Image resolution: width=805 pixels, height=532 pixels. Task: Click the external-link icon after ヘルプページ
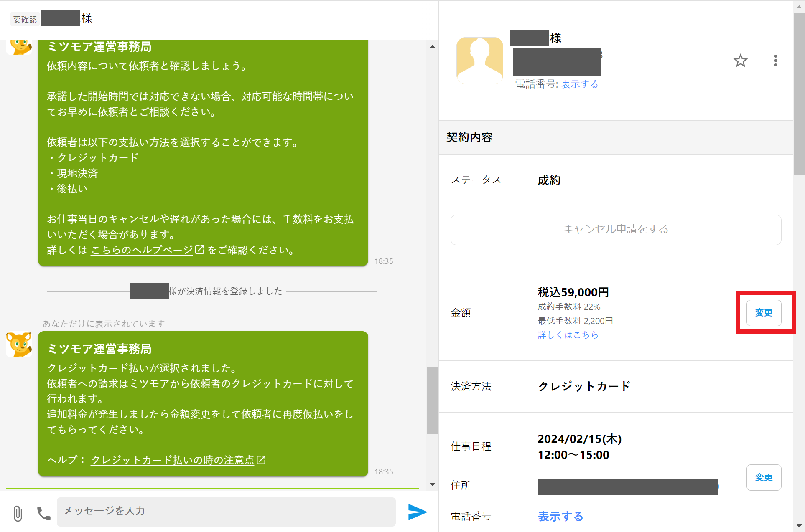pyautogui.click(x=200, y=250)
